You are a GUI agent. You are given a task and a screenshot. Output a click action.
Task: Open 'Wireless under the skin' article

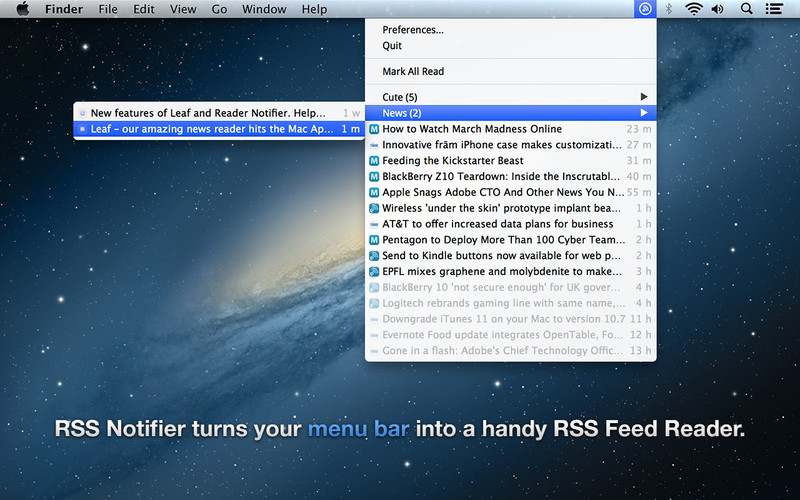coord(511,208)
